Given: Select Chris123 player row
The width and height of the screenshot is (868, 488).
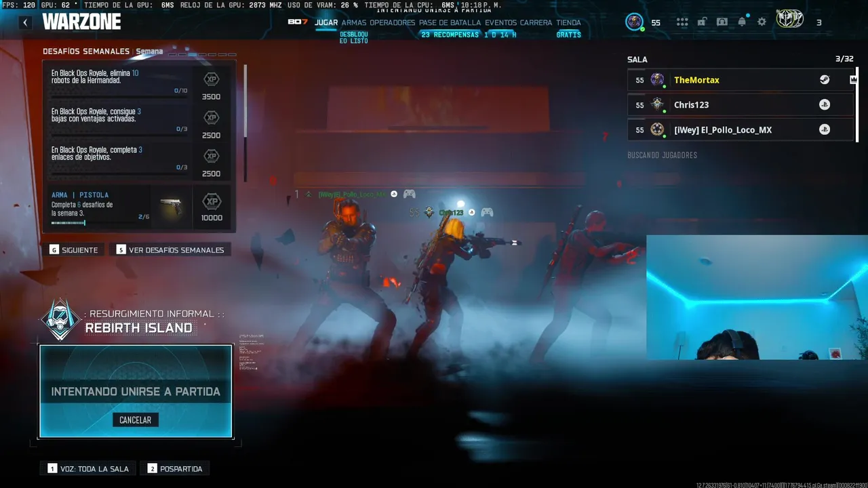Looking at the screenshot, I should click(x=741, y=105).
